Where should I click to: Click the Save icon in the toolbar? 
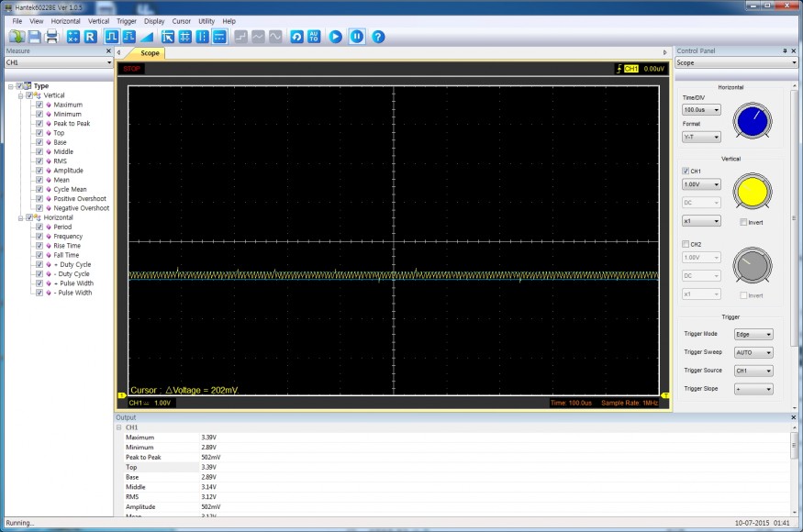pyautogui.click(x=34, y=37)
